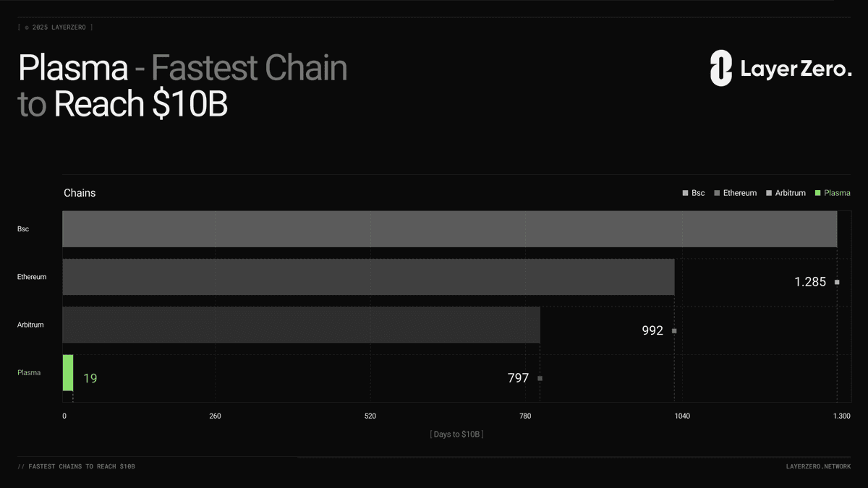Click the Bsc legend square marker
This screenshot has height=488, width=868.
[x=685, y=193]
